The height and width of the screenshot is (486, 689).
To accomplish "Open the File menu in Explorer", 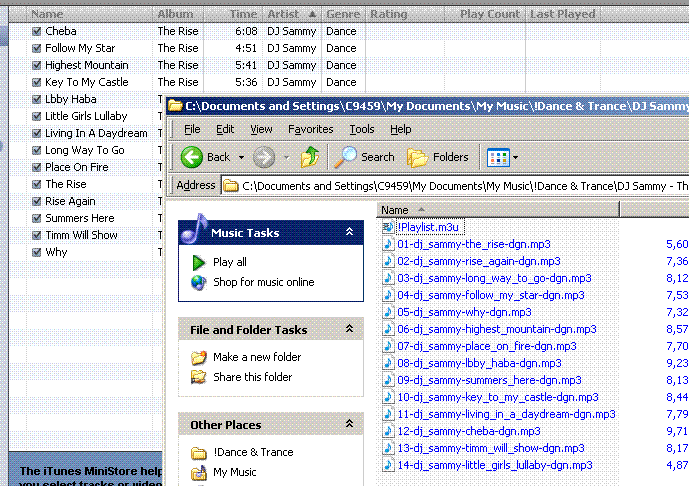I will [192, 129].
